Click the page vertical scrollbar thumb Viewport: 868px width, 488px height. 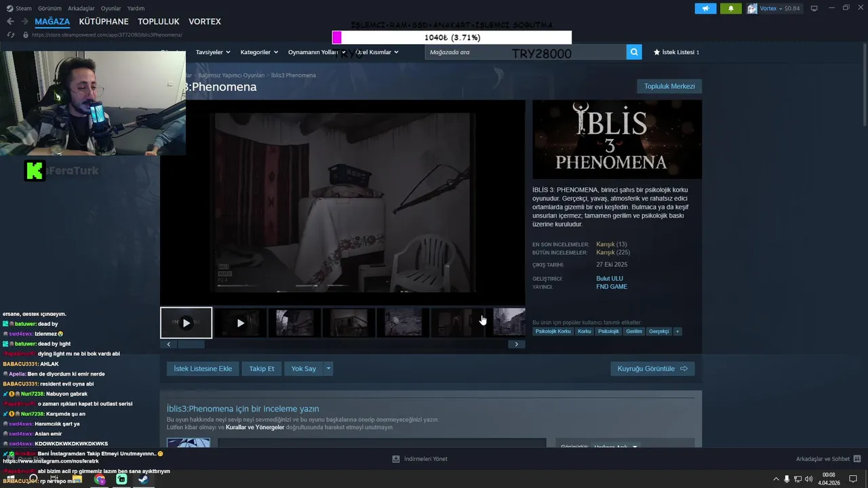(863, 85)
